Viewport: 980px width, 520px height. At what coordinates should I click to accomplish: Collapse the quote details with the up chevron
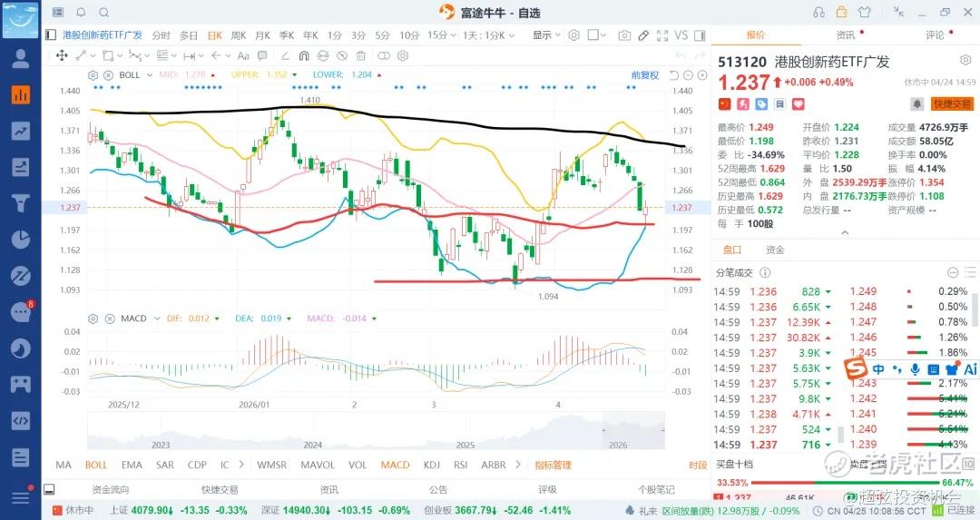click(845, 232)
